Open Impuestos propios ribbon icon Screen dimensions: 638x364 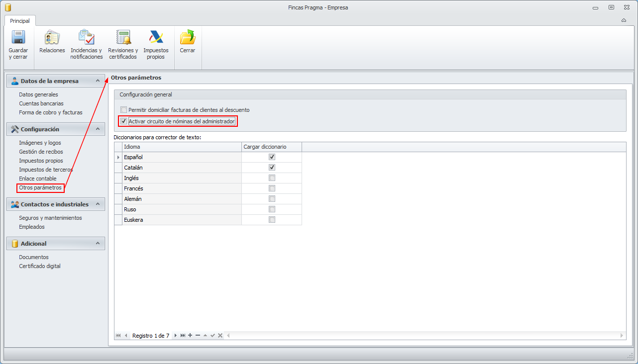(156, 38)
